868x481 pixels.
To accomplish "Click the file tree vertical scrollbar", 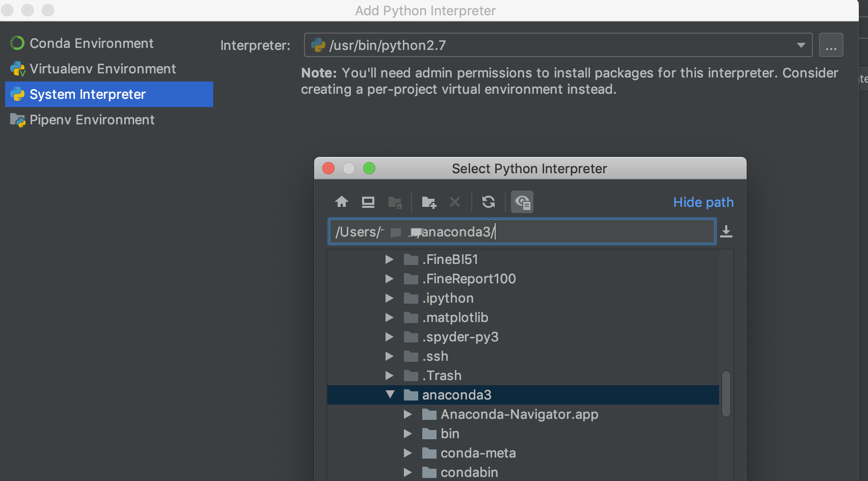I will tap(726, 394).
